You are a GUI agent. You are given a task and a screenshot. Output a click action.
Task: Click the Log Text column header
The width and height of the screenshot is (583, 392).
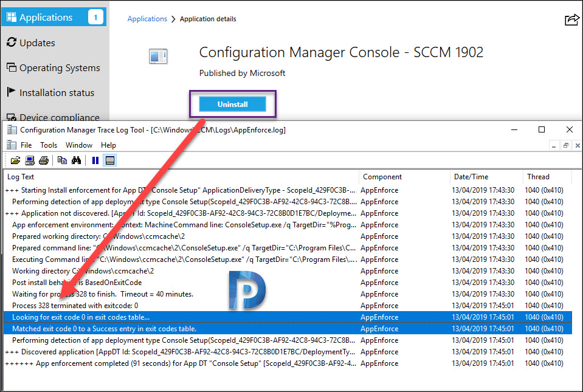[x=181, y=176]
